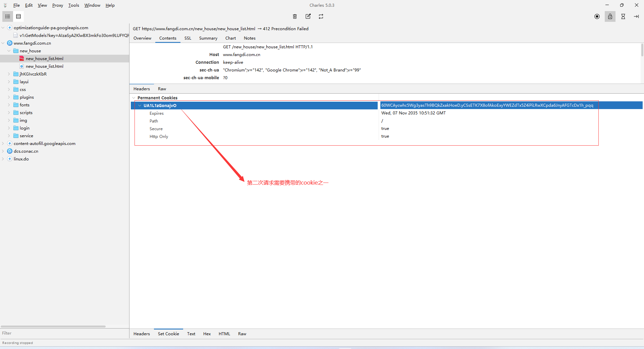644x349 pixels.
Task: Toggle throttling hourglass icon
Action: coord(623,16)
